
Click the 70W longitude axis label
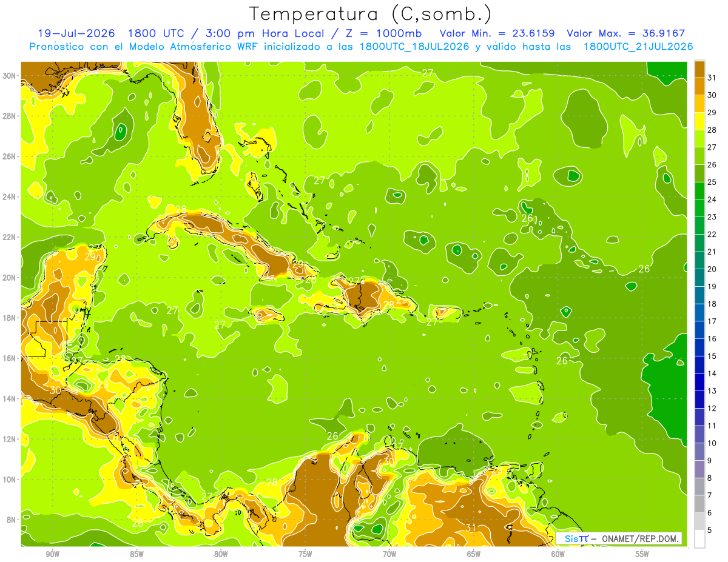point(389,554)
